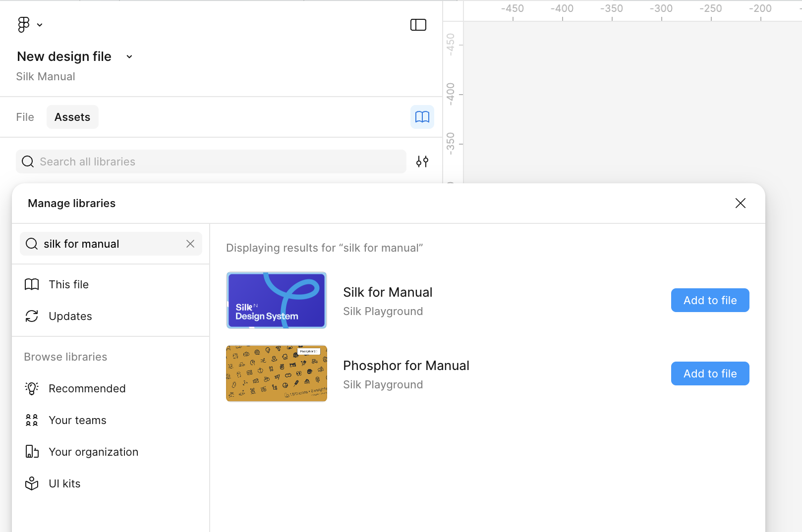Select the Assets tab

click(x=72, y=117)
